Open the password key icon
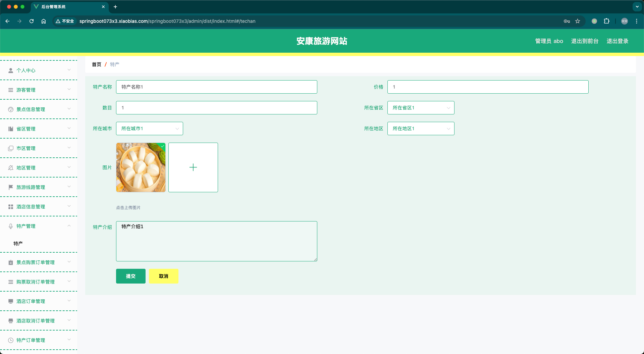 [567, 21]
